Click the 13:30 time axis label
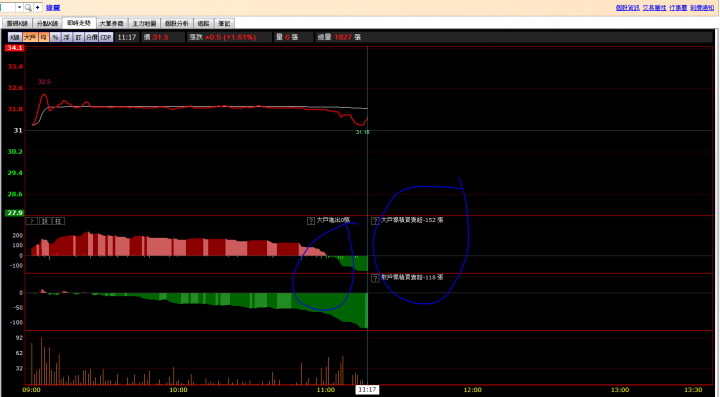 point(693,390)
